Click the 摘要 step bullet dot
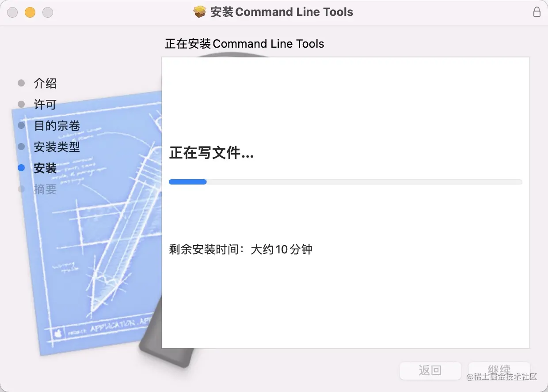This screenshot has width=548, height=392. [x=21, y=189]
